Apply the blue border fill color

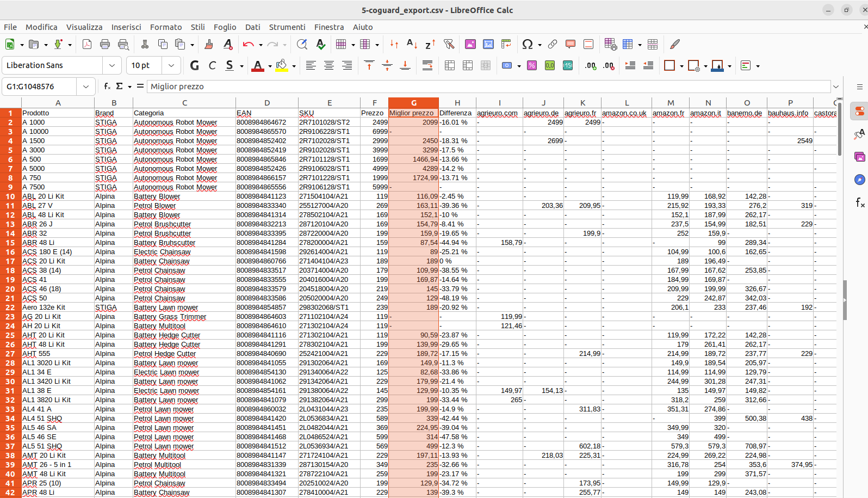click(x=717, y=65)
